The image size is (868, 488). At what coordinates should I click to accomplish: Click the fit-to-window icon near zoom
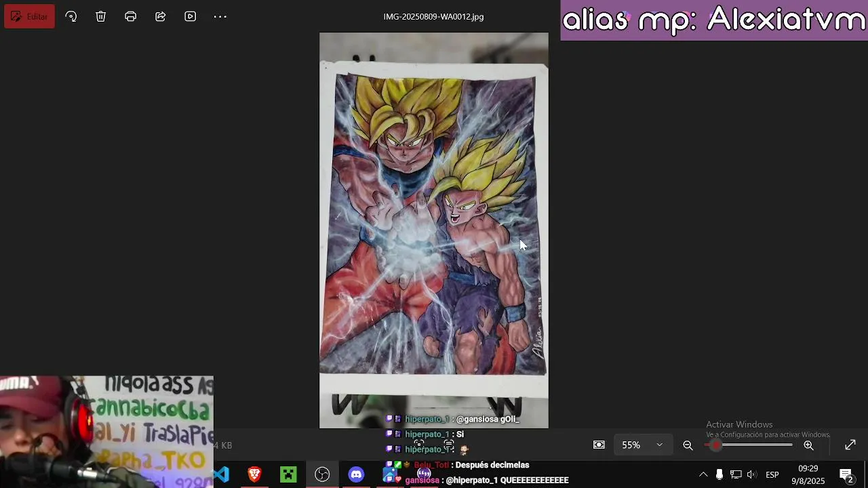599,445
